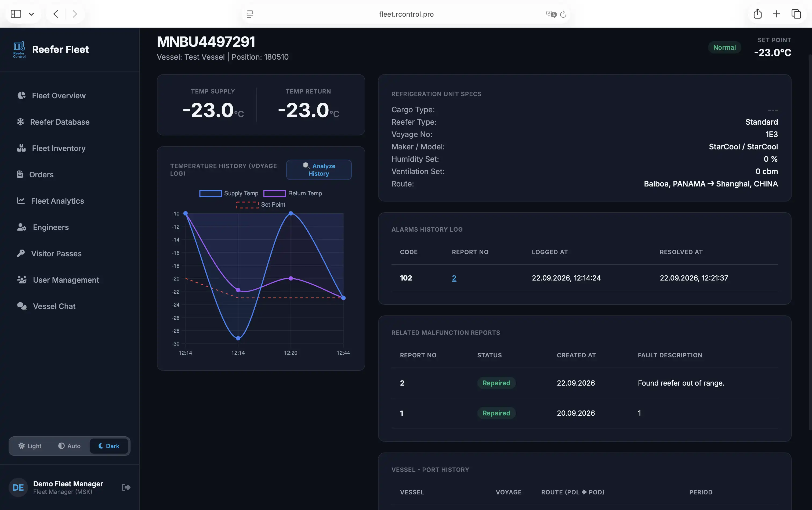Open alarm report number 2 link
The width and height of the screenshot is (812, 510).
(454, 278)
